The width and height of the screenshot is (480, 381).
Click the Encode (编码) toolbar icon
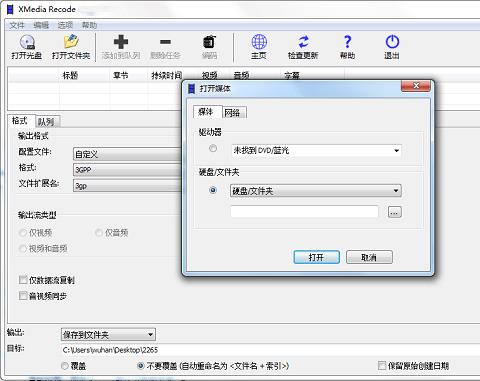[x=209, y=42]
